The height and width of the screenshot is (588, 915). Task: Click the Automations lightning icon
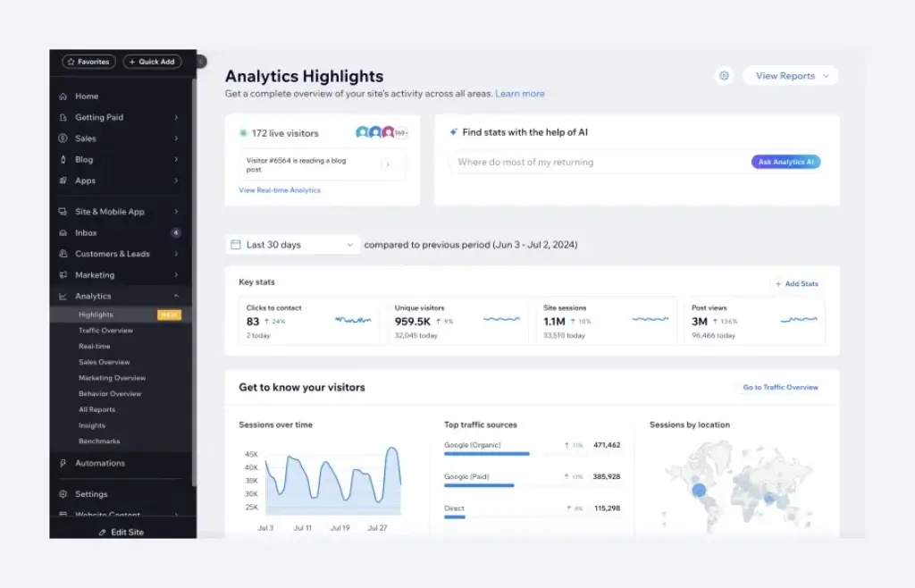[x=63, y=463]
